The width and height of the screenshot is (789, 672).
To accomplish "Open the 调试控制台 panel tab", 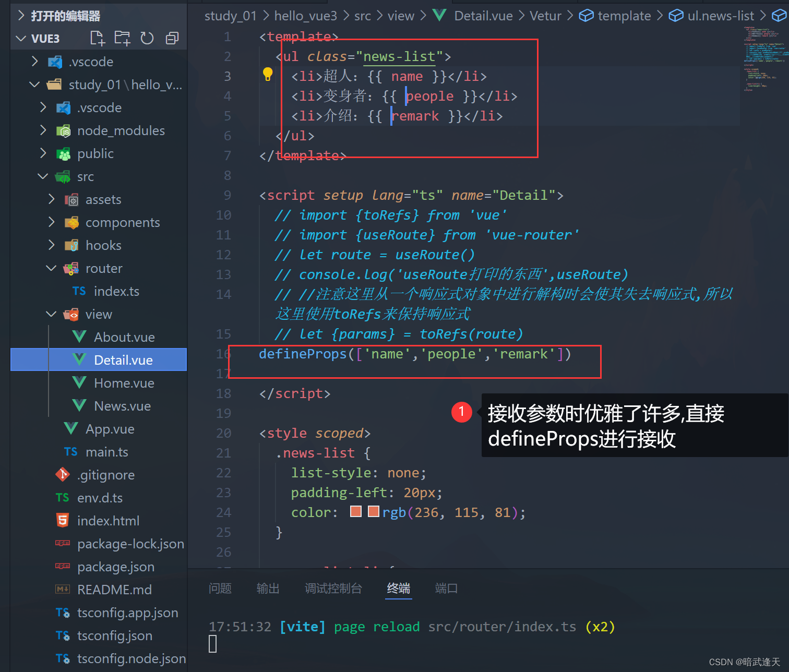I will (x=333, y=589).
